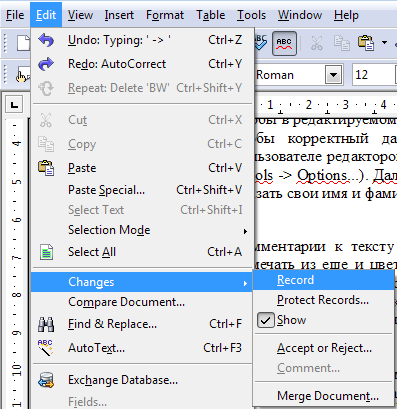Click the AutoSpellcheck ABC toolbar icon
Viewport: 397px width, 409px height.
[x=284, y=43]
